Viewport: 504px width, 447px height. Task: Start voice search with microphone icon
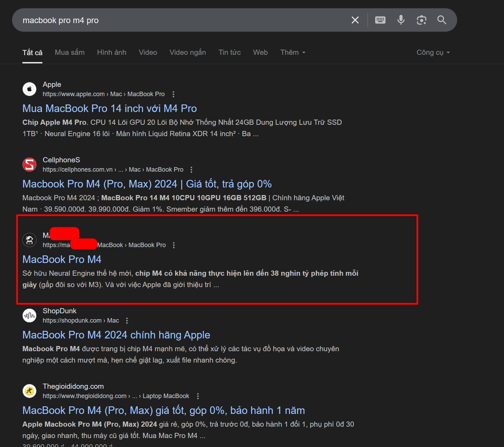pos(401,20)
